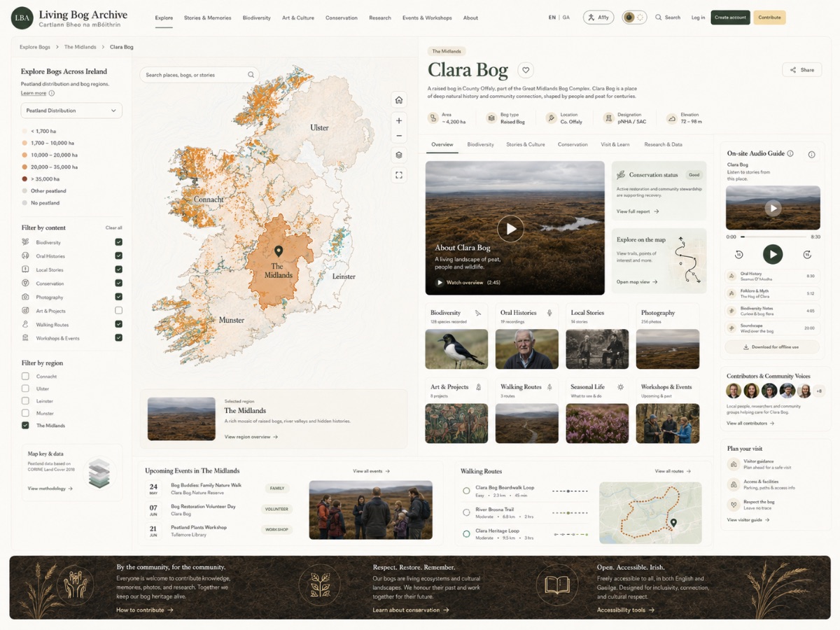The image size is (840, 630).
Task: Uncheck the Conservation filter checkbox
Action: coord(118,283)
